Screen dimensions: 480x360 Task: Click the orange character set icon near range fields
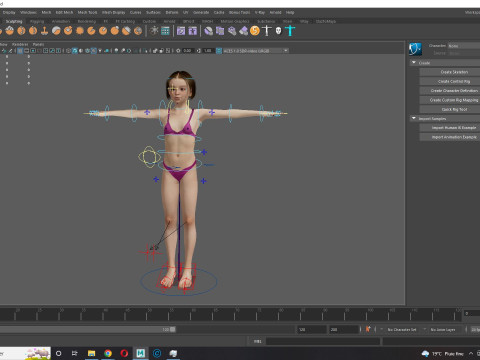click(x=368, y=329)
